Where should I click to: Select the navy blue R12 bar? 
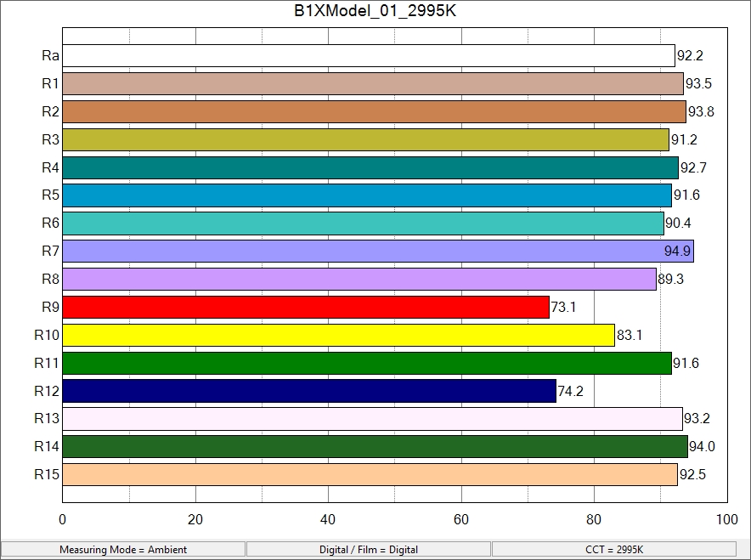pos(309,391)
